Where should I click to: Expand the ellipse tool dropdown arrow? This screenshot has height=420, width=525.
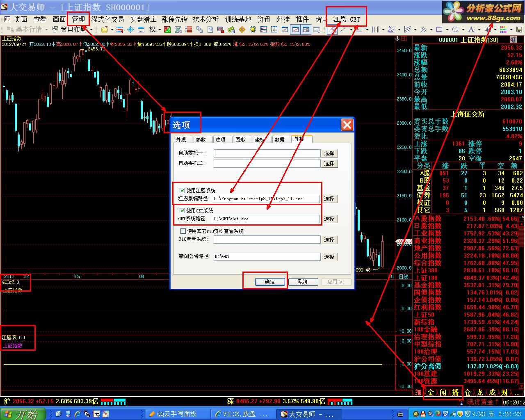463,30
